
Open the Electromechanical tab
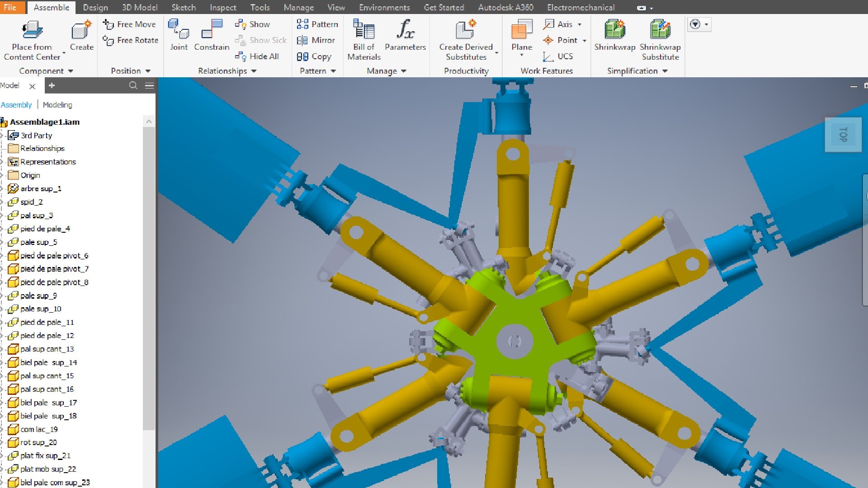pos(581,7)
